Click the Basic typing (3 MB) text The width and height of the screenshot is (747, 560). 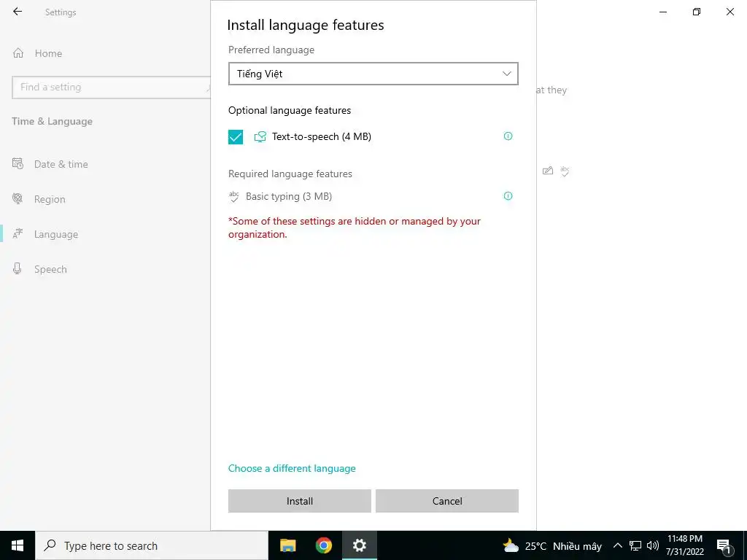(289, 196)
